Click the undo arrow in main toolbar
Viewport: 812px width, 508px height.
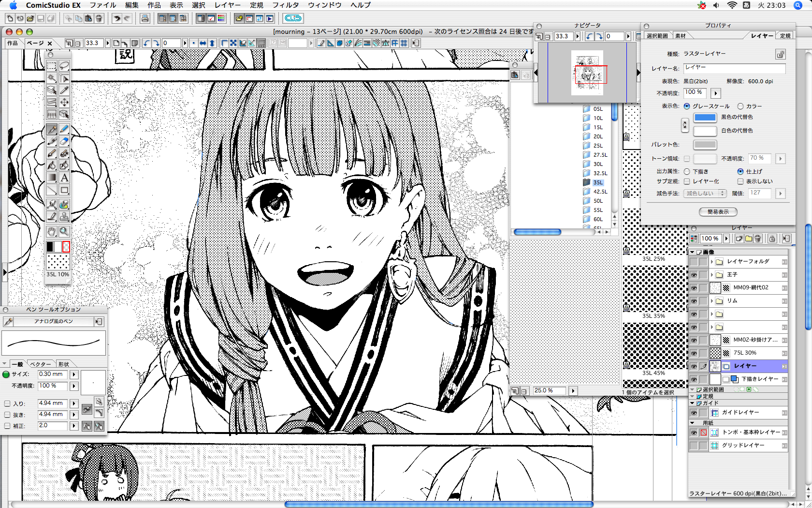click(116, 18)
